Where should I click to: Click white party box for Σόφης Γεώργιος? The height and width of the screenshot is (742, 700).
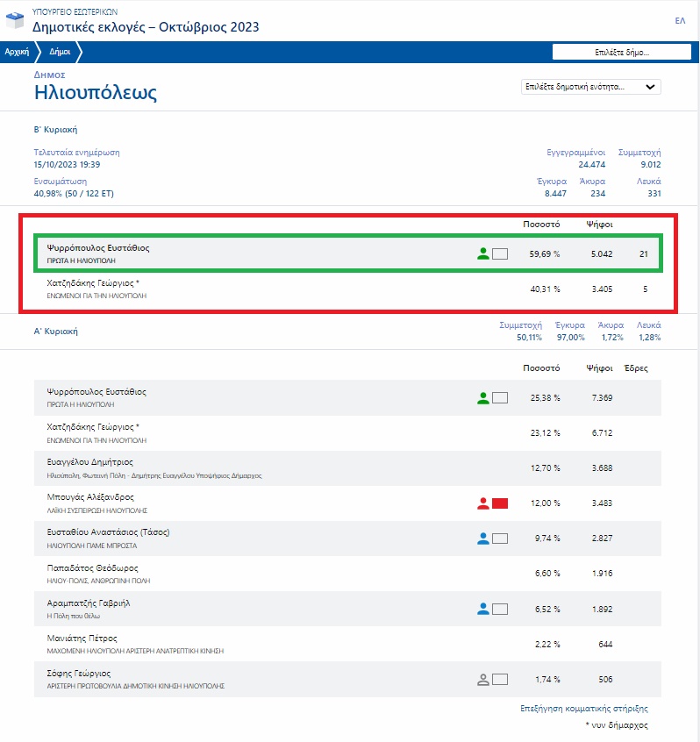[500, 680]
